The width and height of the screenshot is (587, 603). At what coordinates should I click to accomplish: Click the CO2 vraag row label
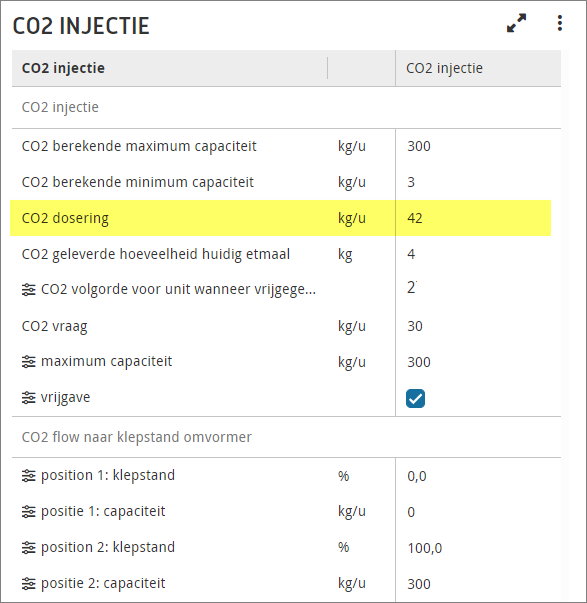(55, 326)
